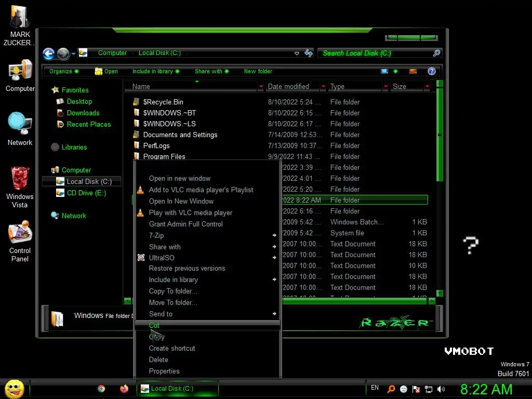Click the blue Help icon
This screenshot has width=532, height=399.
(432, 71)
